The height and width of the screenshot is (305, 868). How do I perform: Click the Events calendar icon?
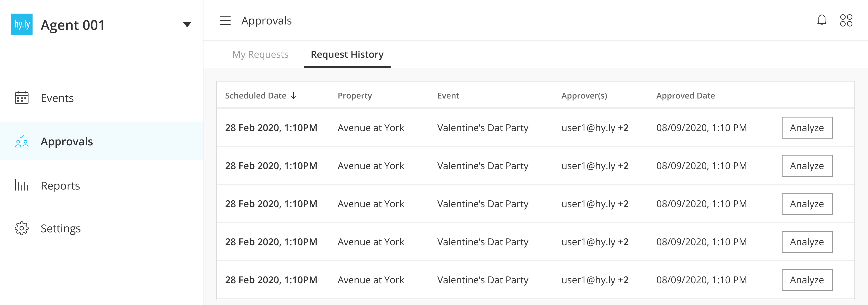pyautogui.click(x=21, y=98)
